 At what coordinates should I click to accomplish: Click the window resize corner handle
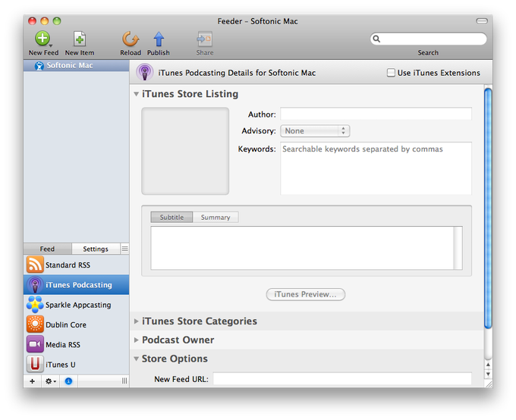[489, 384]
